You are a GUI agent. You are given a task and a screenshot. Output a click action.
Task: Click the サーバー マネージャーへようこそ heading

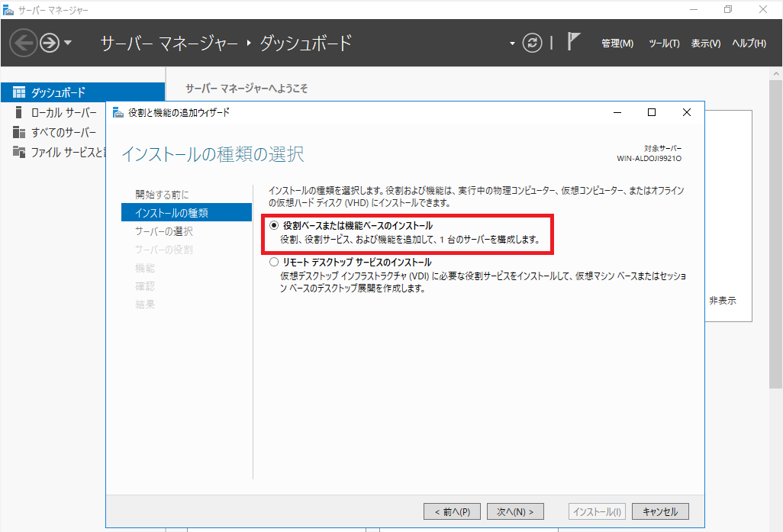coord(246,89)
